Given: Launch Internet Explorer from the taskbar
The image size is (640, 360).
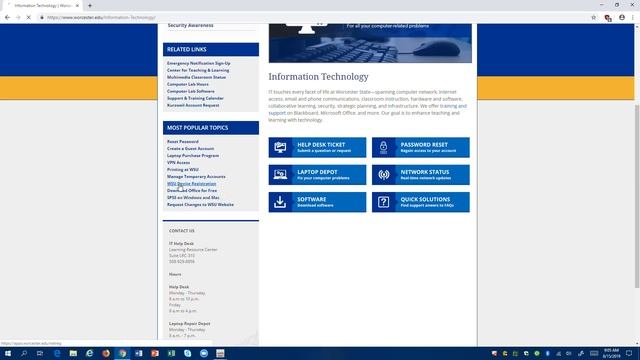Looking at the screenshot, I should pos(89,353).
